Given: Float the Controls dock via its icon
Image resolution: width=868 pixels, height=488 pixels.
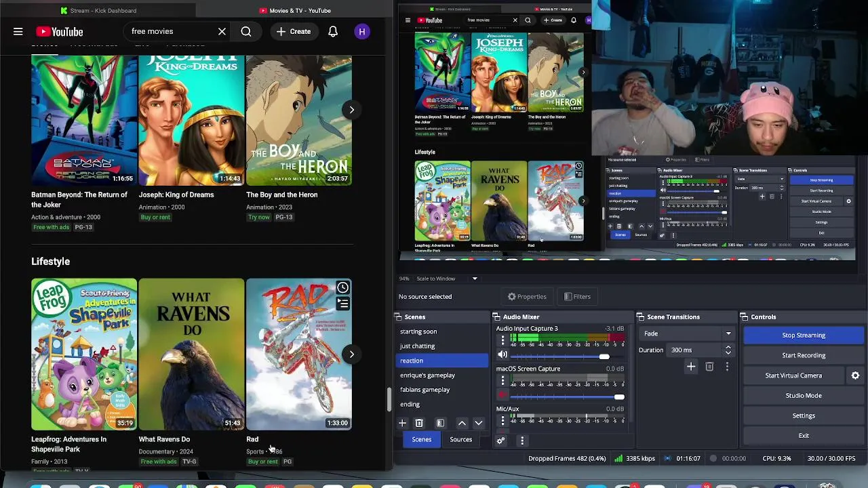Looking at the screenshot, I should pos(744,317).
